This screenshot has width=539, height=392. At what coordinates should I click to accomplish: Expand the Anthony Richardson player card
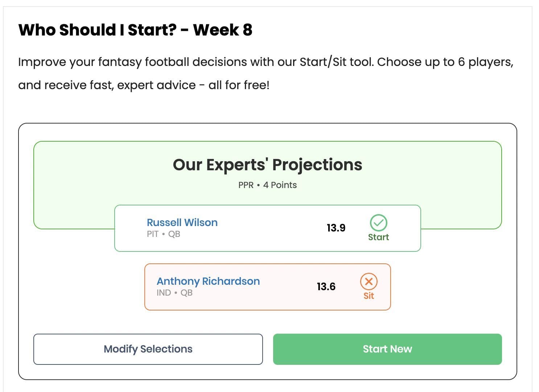coord(268,287)
